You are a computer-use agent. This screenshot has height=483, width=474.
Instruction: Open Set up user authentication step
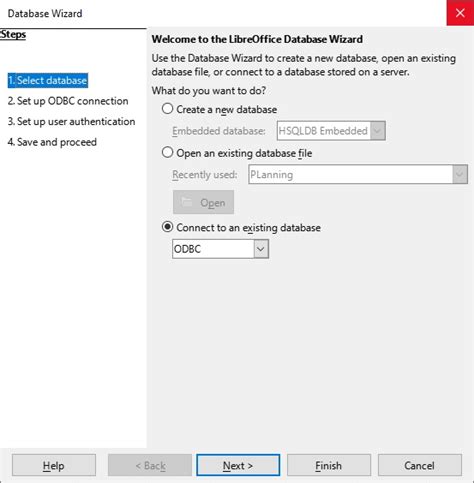[71, 122]
